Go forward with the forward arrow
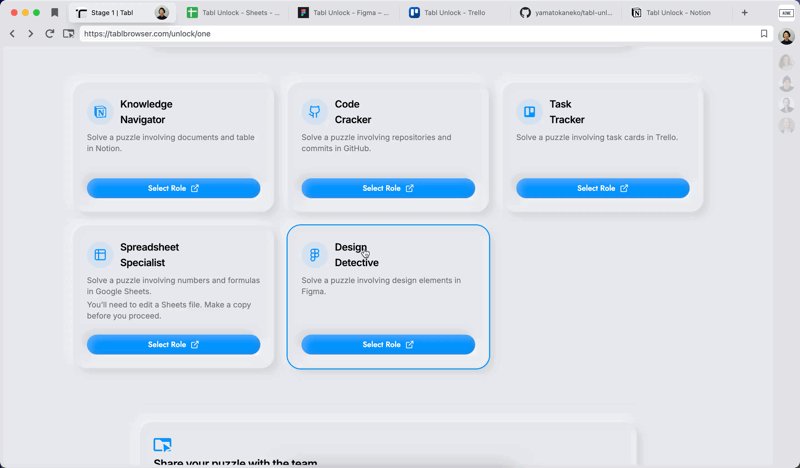The image size is (800, 468). 31,34
